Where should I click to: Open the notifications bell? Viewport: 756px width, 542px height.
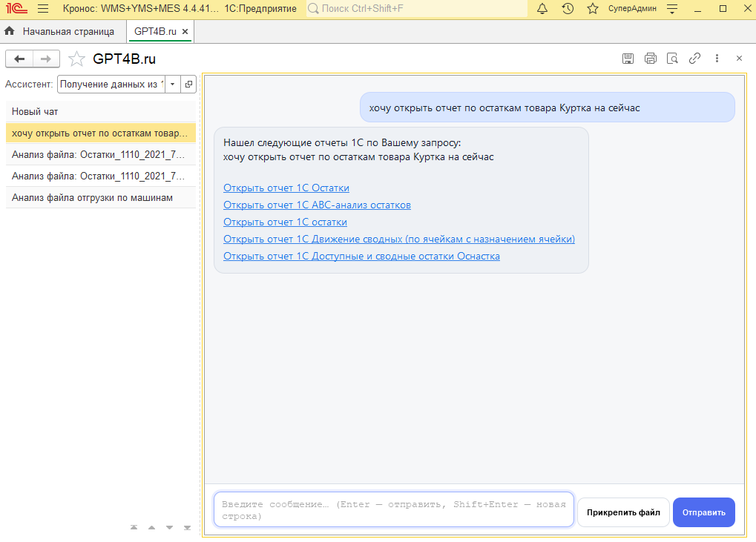coord(542,9)
